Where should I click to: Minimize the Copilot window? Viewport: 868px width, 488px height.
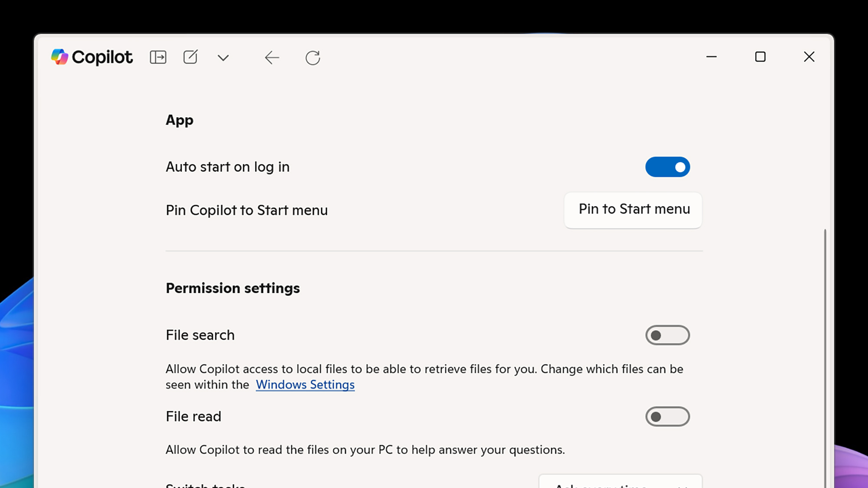[711, 57]
